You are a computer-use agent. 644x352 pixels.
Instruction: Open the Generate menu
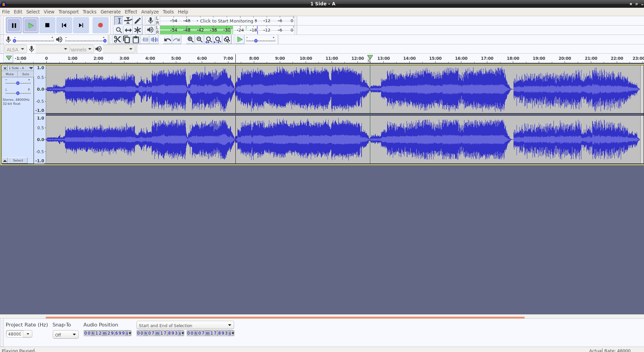tap(110, 12)
